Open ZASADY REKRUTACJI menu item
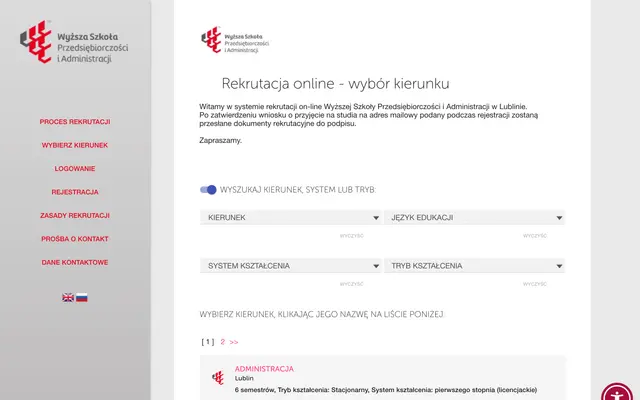Screen dimensions: 640x400 coord(75,216)
